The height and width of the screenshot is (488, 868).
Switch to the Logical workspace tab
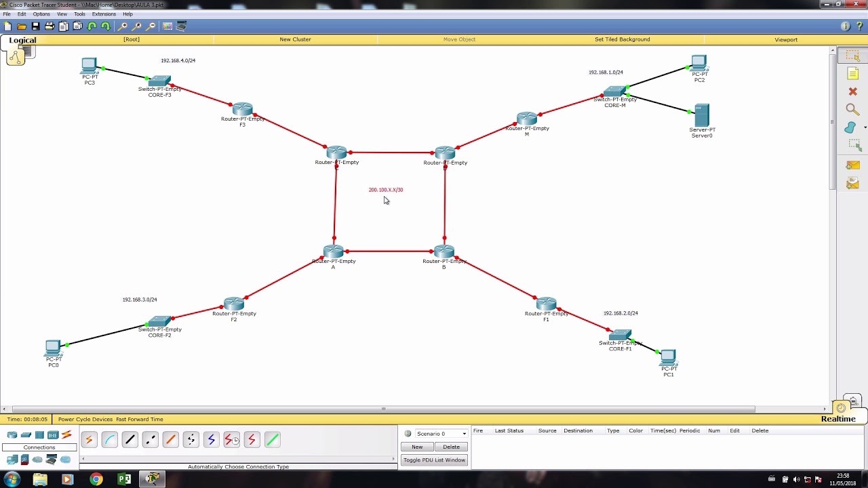coord(22,40)
